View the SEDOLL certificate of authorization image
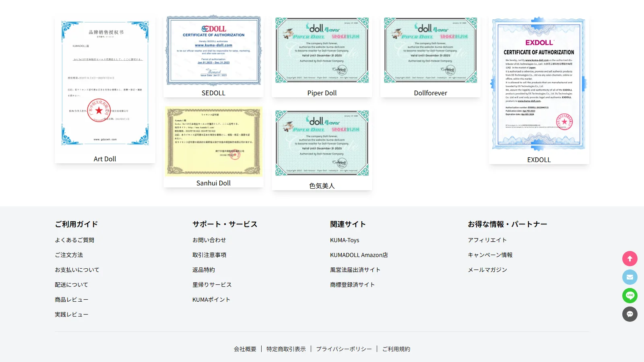This screenshot has height=362, width=644. (x=213, y=51)
